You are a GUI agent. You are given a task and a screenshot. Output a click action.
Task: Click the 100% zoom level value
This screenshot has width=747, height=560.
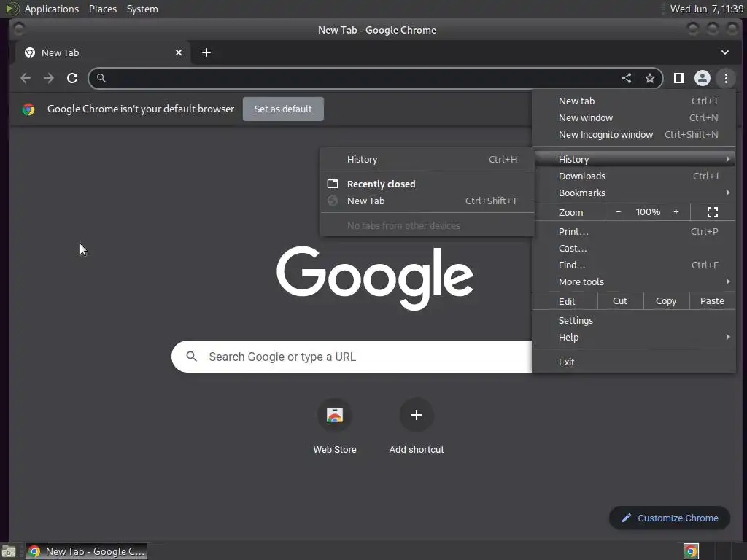click(648, 212)
